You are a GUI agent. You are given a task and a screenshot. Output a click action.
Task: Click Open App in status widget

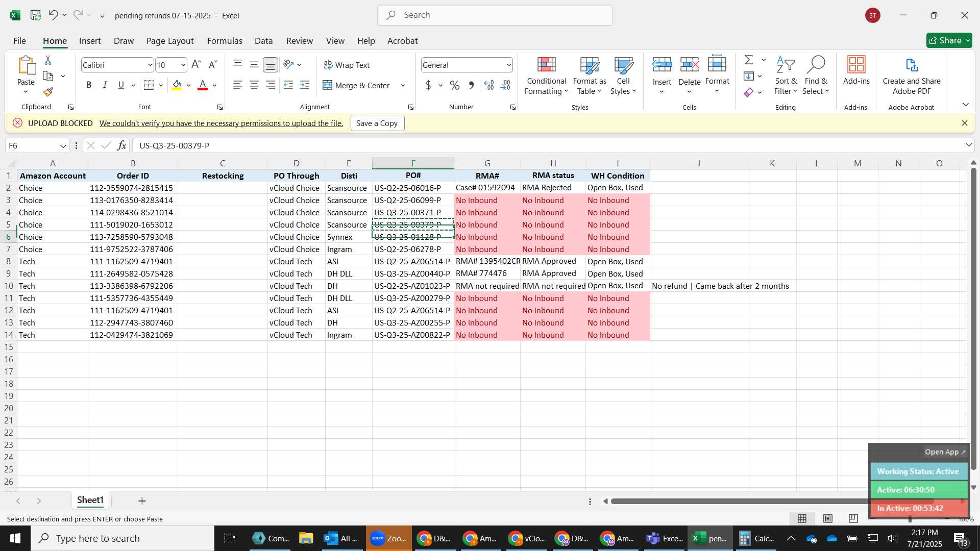point(945,452)
